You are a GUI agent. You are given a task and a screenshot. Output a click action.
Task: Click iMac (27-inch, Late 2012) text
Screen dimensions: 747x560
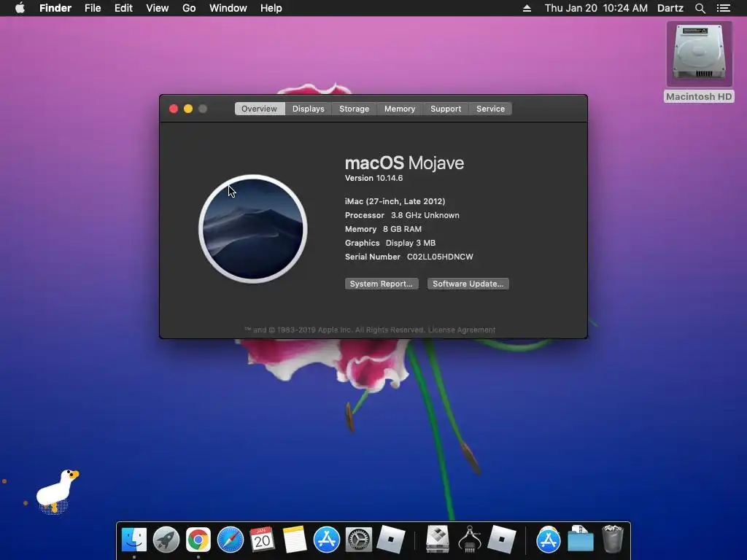(395, 201)
